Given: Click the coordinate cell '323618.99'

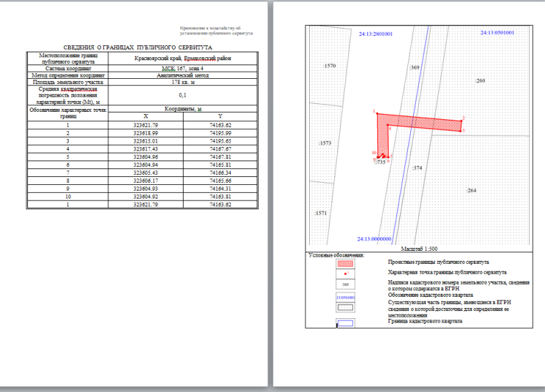Looking at the screenshot, I should pos(146,133).
